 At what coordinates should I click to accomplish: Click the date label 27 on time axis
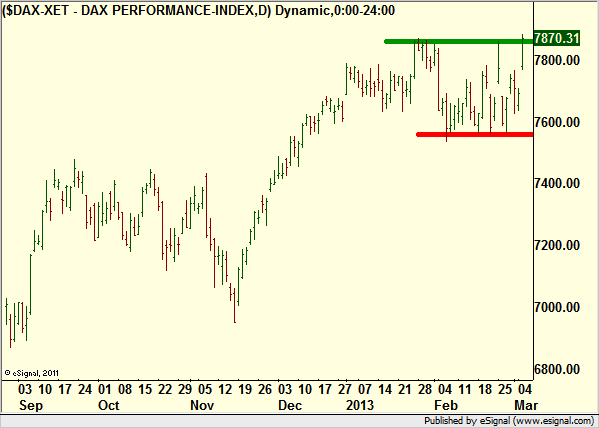click(x=345, y=390)
